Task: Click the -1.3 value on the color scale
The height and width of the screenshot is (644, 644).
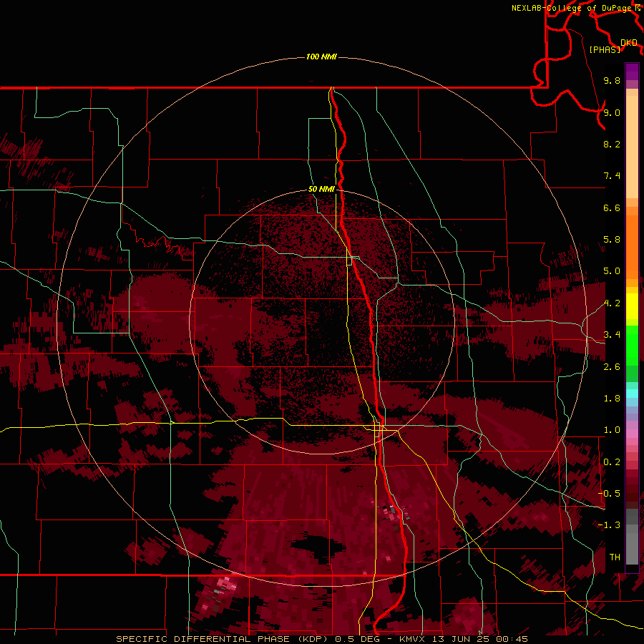Action: click(610, 525)
